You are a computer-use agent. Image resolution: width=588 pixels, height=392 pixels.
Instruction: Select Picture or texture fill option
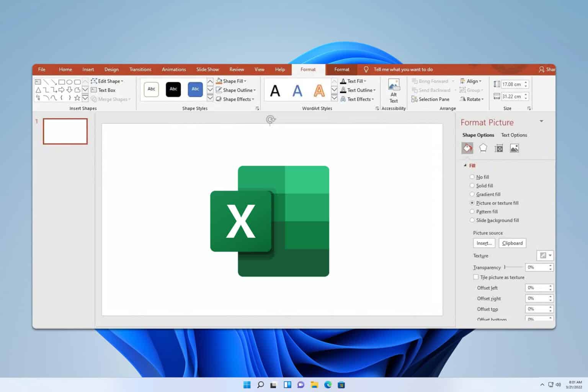(472, 203)
